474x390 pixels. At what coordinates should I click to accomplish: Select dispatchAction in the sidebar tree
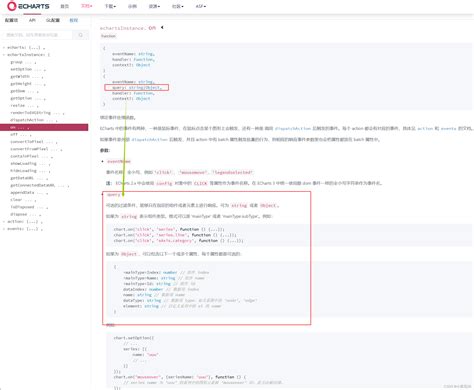click(x=27, y=120)
